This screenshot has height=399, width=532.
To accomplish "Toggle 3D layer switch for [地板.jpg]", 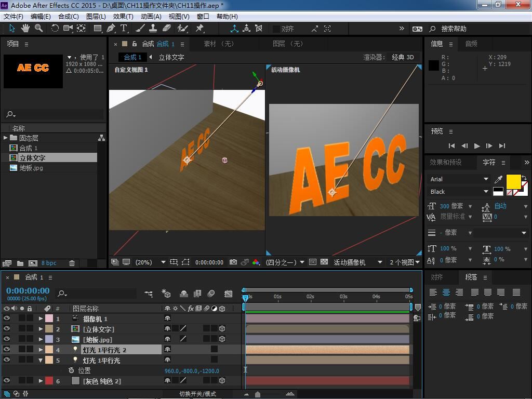I will pyautogui.click(x=222, y=339).
